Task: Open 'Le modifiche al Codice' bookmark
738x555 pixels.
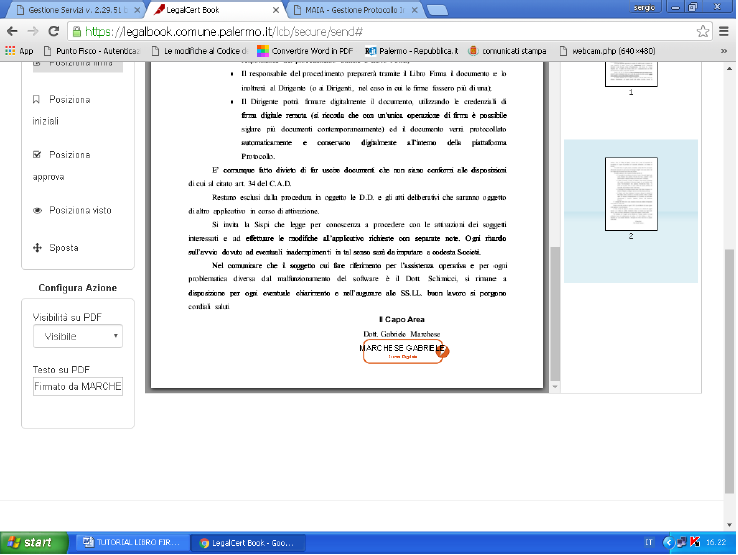Action: (x=200, y=51)
